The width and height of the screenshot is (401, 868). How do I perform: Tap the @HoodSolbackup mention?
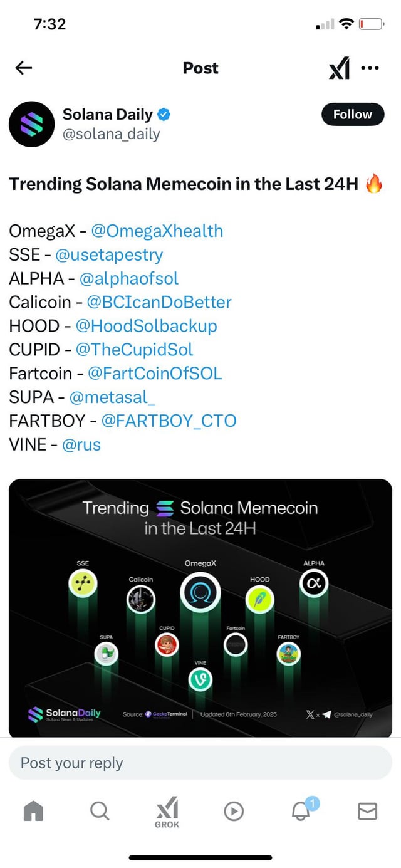point(146,326)
